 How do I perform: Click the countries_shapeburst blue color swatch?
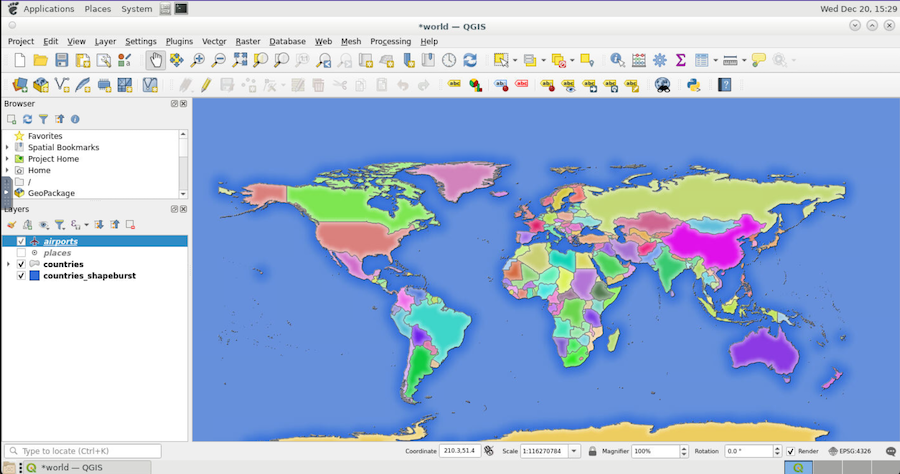point(34,275)
